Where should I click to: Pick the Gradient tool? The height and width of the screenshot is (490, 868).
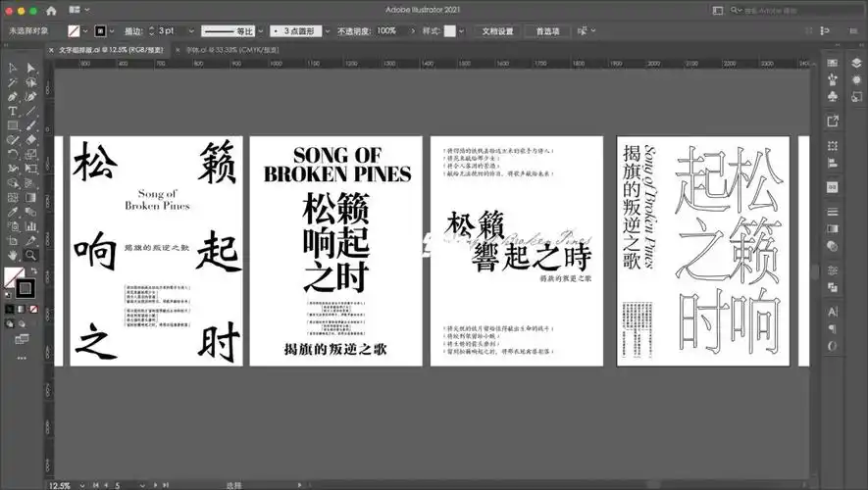coord(31,197)
